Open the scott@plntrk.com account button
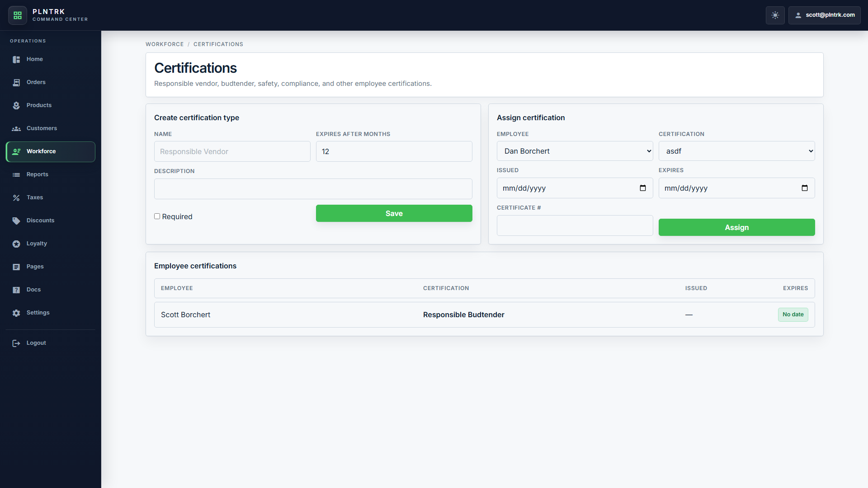868x488 pixels. click(824, 15)
